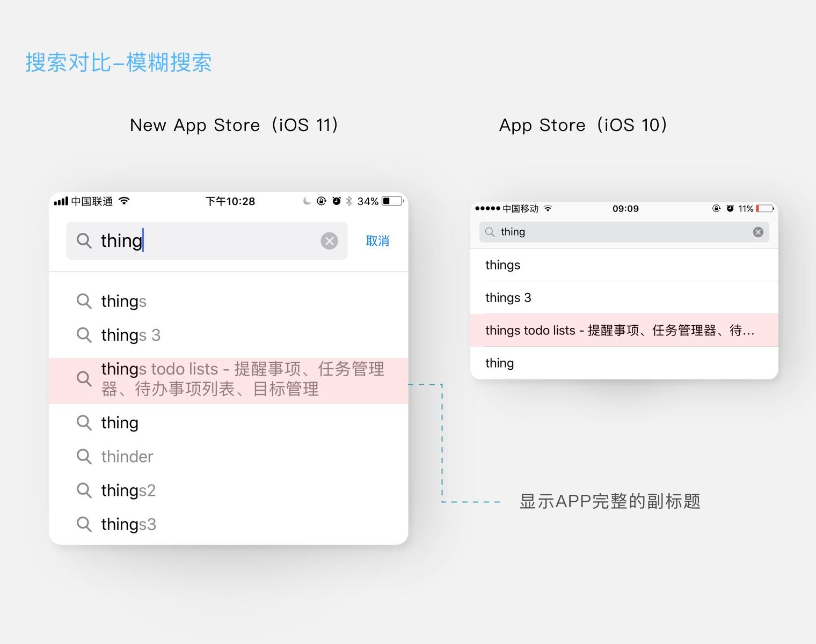Select the "things 3" suggestion in iOS 10 list

tap(508, 297)
